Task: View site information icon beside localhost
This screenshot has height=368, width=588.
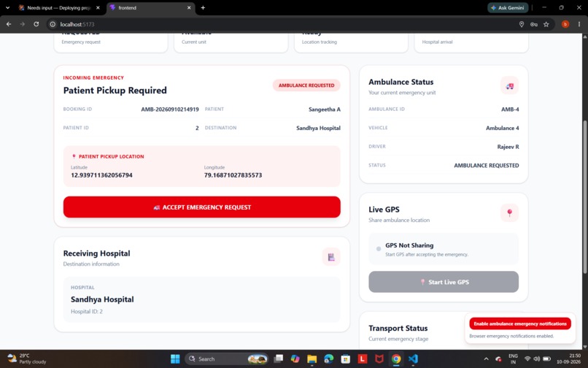Action: pyautogui.click(x=53, y=24)
